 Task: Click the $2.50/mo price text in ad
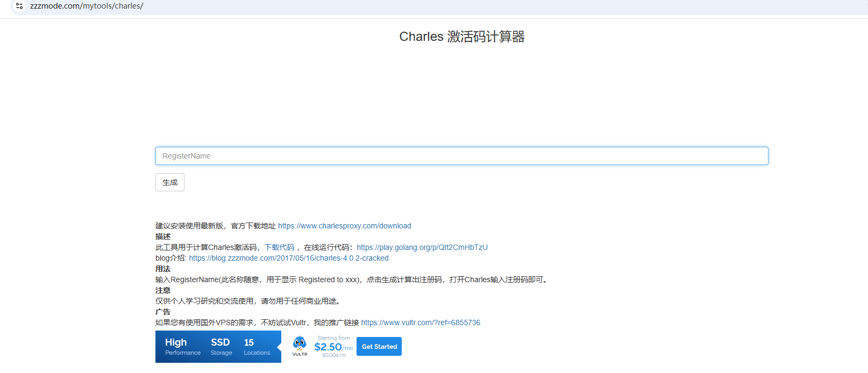[333, 347]
